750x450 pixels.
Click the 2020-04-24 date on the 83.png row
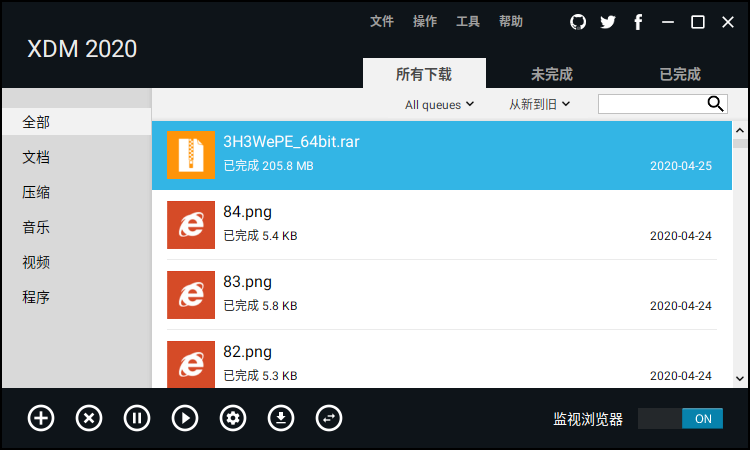point(681,306)
